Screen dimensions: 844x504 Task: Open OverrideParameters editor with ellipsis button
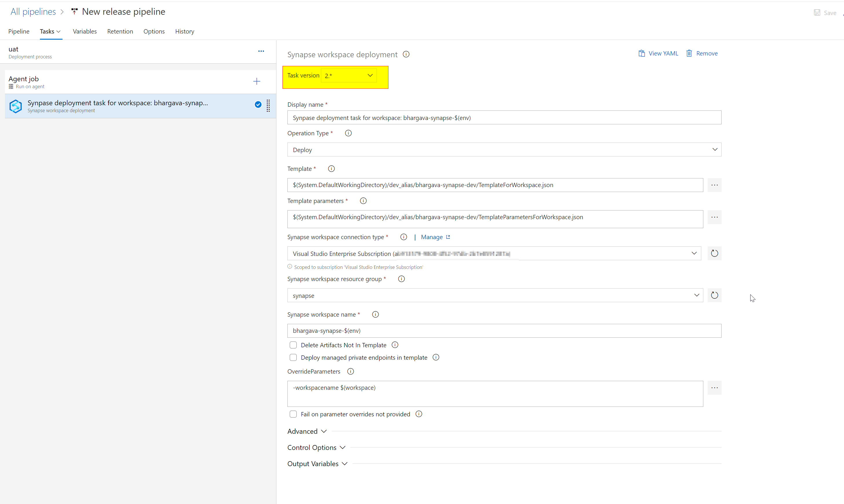click(714, 388)
